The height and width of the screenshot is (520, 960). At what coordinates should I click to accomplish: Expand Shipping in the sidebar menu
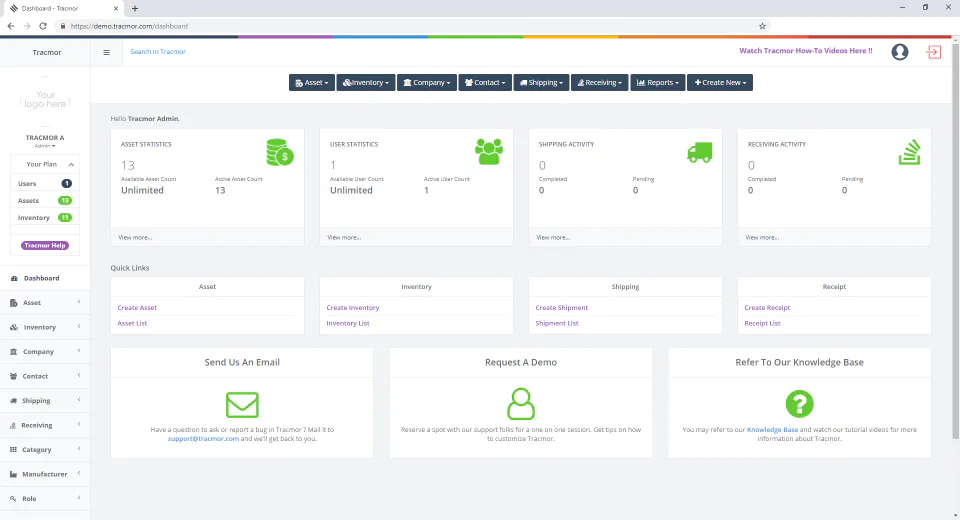coord(45,401)
